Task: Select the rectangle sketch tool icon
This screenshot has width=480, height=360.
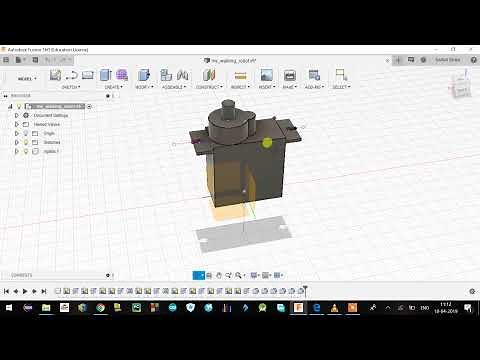Action: pos(88,75)
